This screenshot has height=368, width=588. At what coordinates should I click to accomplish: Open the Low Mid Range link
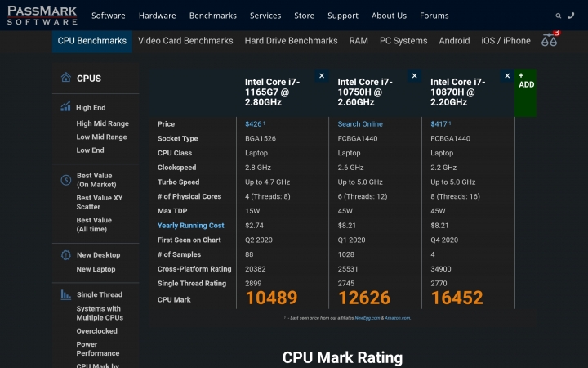click(101, 137)
